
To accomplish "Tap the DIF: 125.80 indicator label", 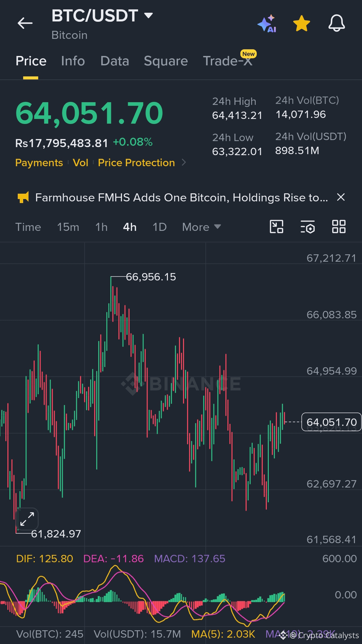I will tap(45, 559).
